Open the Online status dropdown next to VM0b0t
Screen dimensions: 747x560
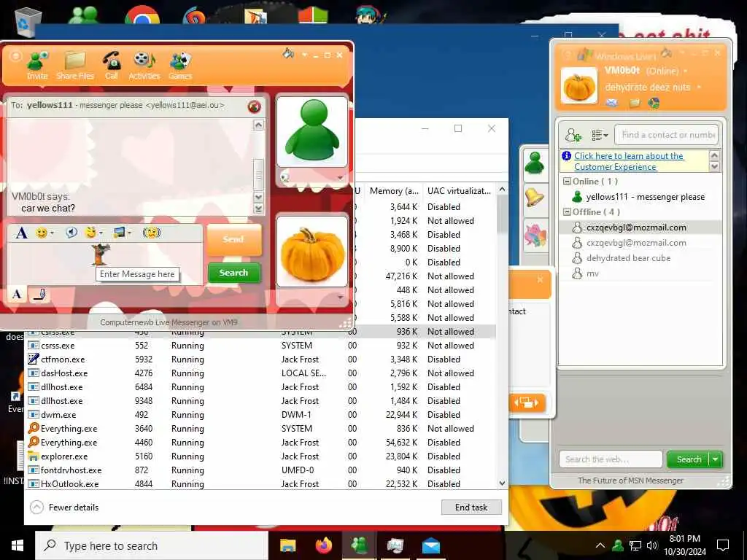pyautogui.click(x=686, y=71)
